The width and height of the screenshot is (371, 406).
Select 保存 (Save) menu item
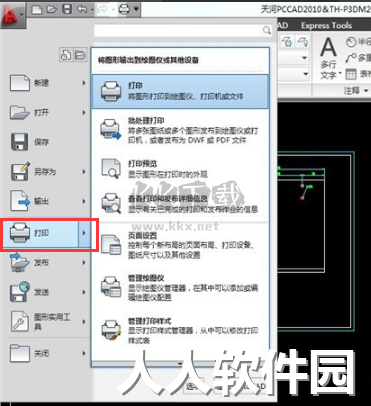click(x=47, y=142)
